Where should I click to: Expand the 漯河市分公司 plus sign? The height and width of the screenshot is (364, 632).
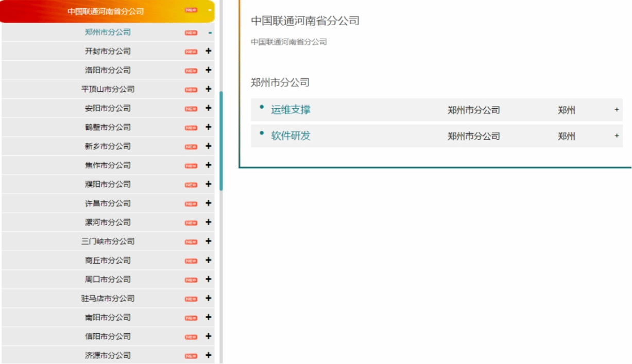pyautogui.click(x=209, y=222)
